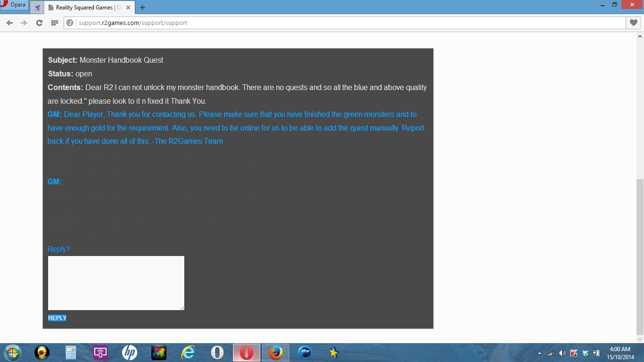The height and width of the screenshot is (362, 644).
Task: Close the Reality Squared Games tab
Action: 128,8
